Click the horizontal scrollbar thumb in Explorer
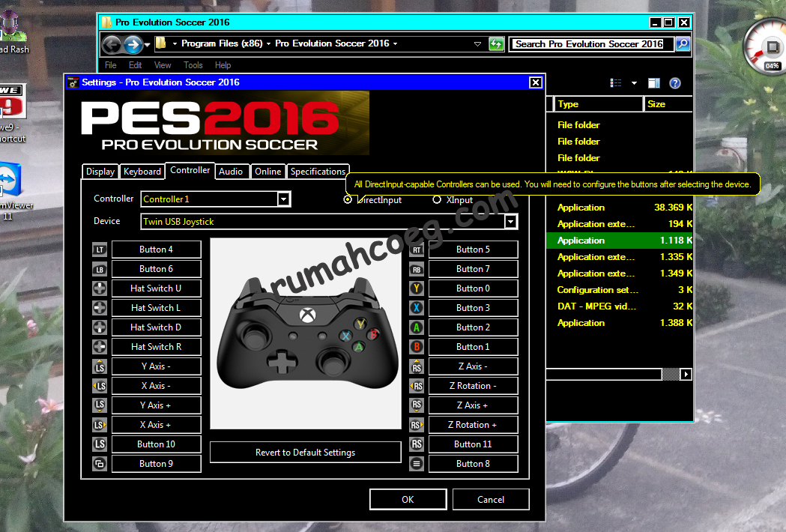This screenshot has height=532, width=786. coord(671,374)
